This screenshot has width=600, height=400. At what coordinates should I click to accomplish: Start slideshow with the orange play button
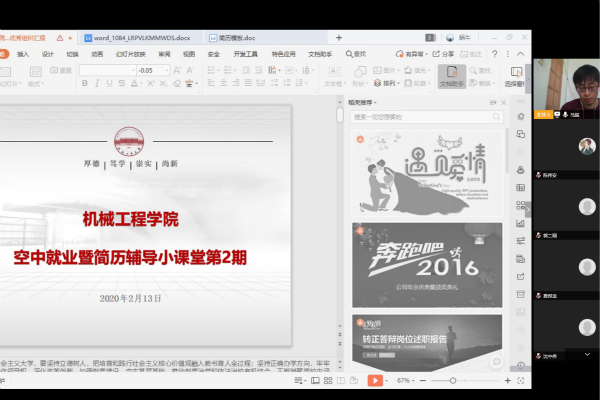tap(374, 381)
